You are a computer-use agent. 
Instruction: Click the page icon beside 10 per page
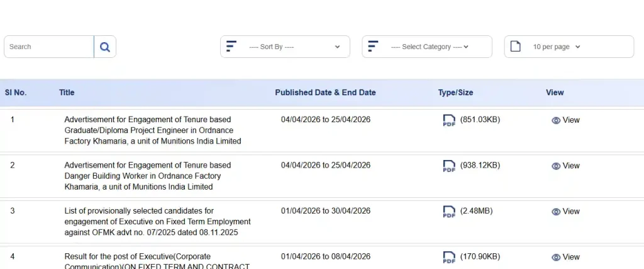pos(515,47)
